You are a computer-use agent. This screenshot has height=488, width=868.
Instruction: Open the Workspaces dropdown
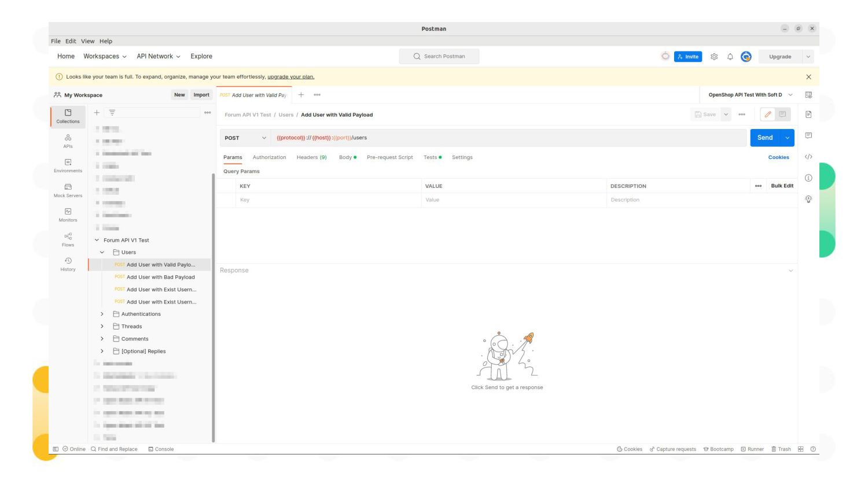[105, 56]
